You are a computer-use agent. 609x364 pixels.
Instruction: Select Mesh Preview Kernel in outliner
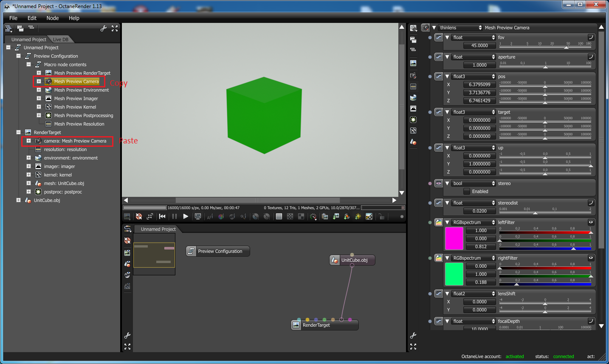click(75, 107)
